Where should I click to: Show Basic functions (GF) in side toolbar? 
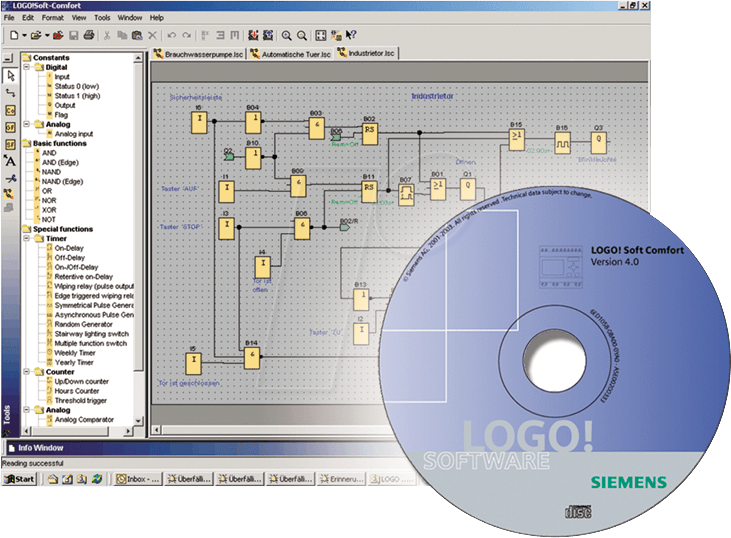tap(10, 127)
